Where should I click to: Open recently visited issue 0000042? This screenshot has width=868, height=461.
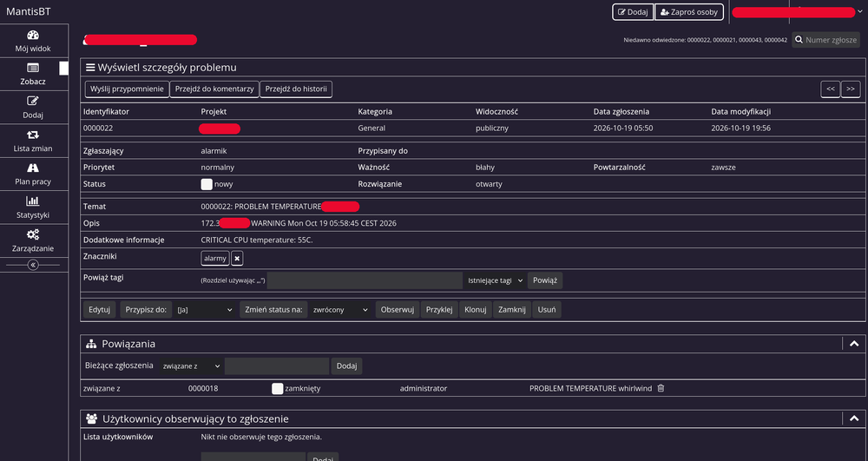pos(776,40)
